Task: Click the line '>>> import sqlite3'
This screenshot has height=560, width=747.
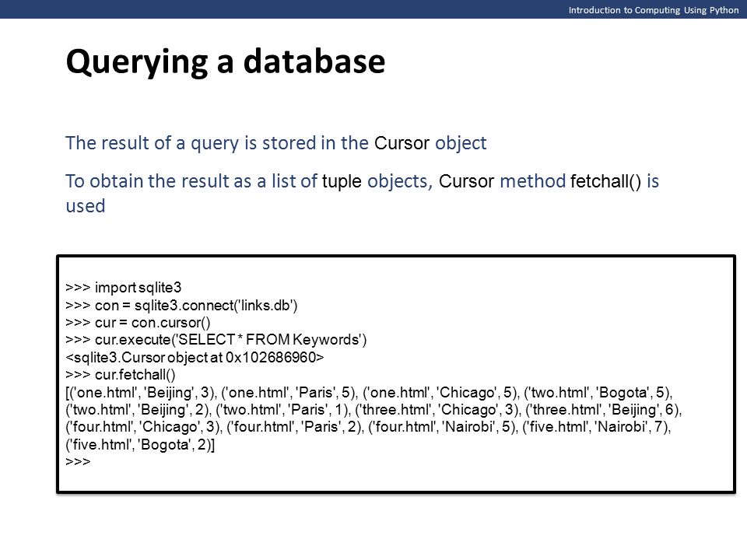Action: click(x=124, y=288)
